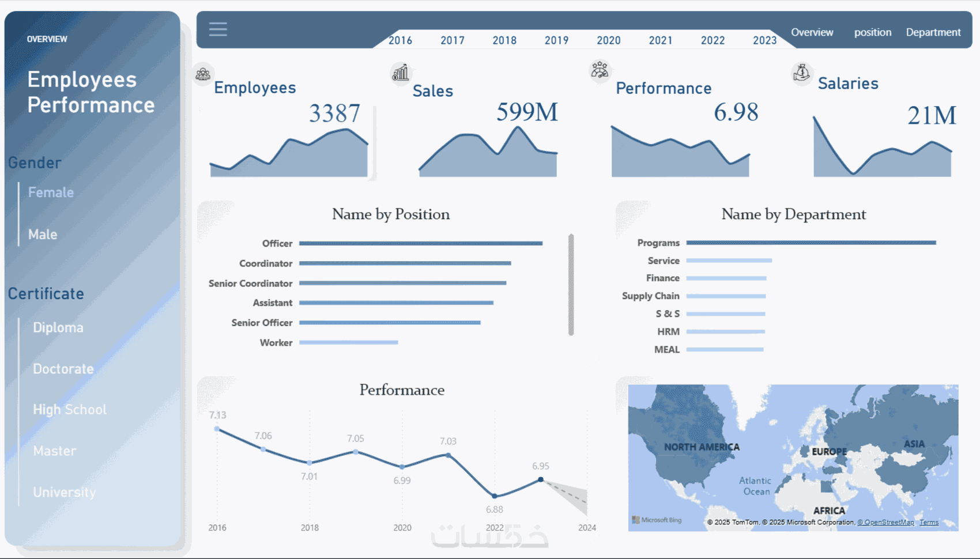Click the Performance team icon

pyautogui.click(x=600, y=70)
